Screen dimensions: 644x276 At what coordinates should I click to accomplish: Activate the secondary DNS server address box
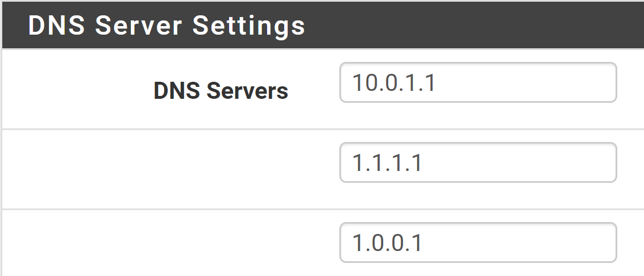pyautogui.click(x=478, y=162)
